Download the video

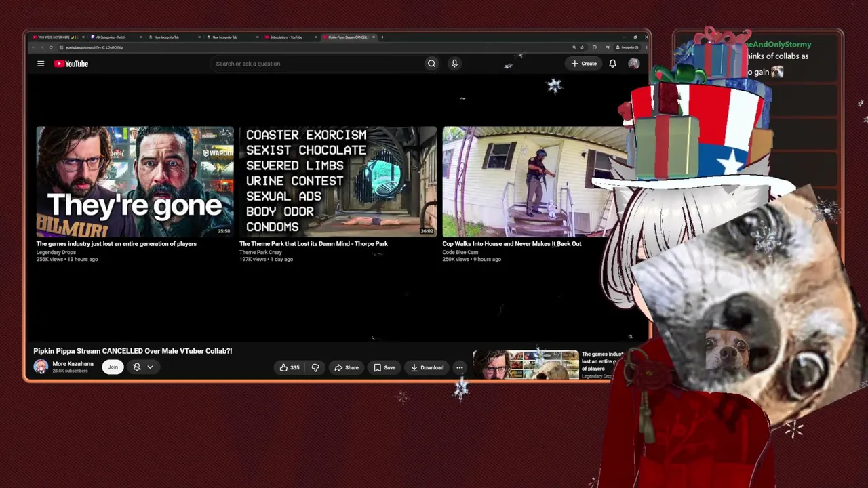(x=427, y=367)
